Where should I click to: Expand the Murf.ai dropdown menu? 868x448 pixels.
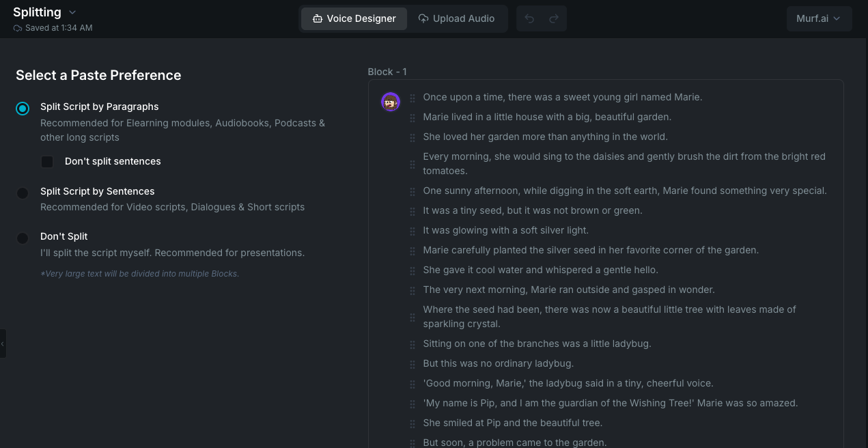pyautogui.click(x=819, y=18)
